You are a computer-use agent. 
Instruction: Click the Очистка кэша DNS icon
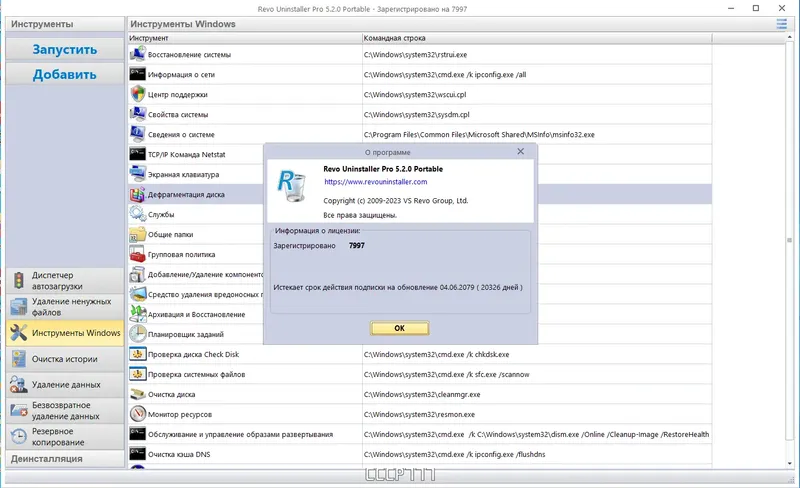137,454
